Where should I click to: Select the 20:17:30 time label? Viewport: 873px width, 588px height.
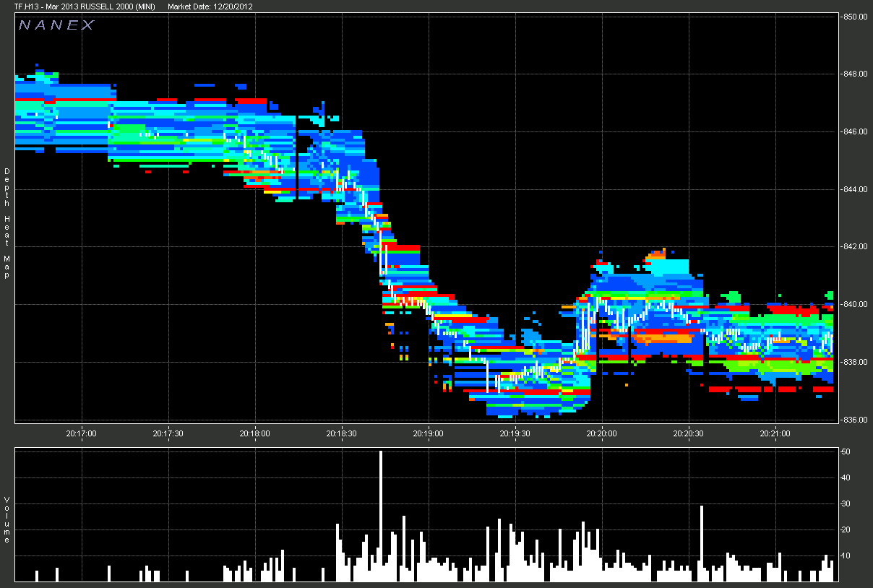168,433
